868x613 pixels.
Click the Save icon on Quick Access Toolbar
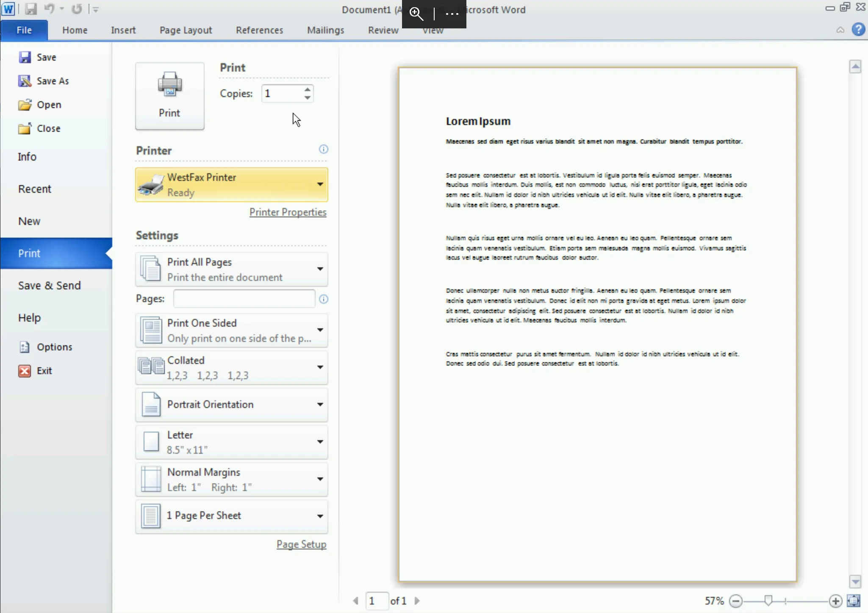pos(31,8)
